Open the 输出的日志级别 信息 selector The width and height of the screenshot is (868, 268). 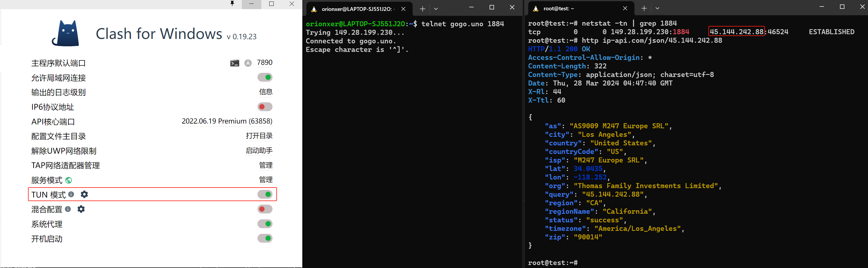265,92
